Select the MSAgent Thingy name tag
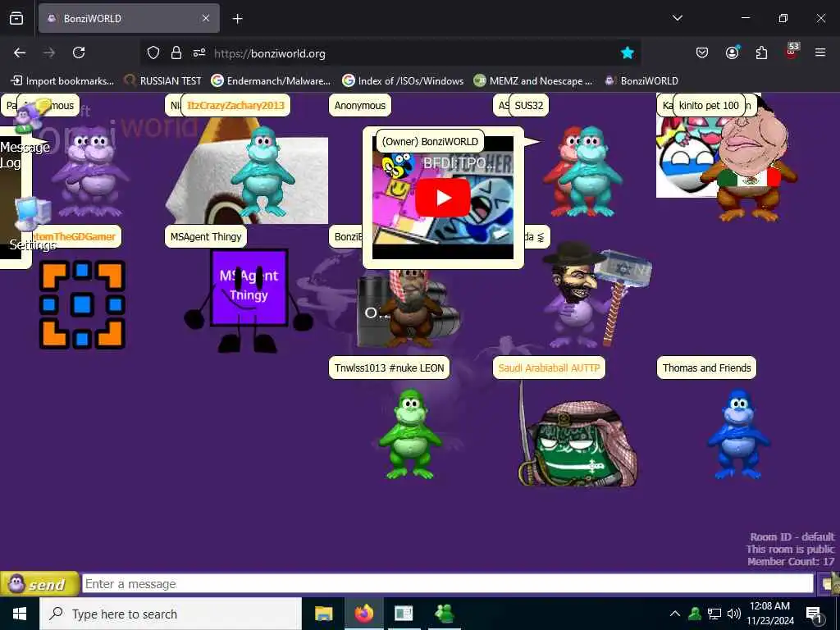This screenshot has width=840, height=630. click(x=206, y=236)
